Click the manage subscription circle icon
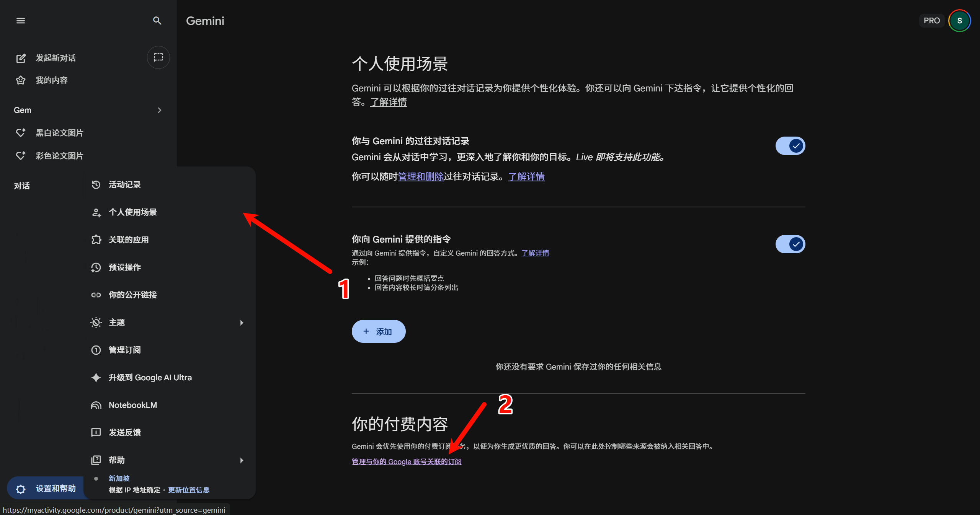 pos(96,350)
